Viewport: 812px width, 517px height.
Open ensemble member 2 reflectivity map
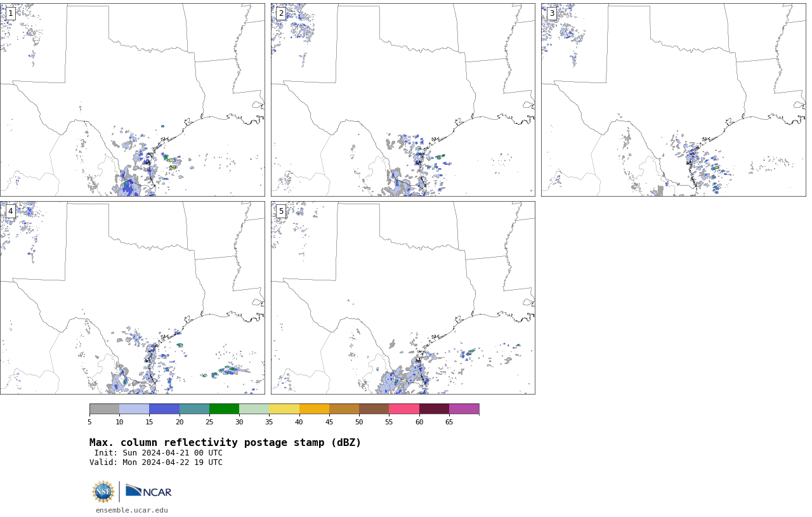click(x=403, y=100)
